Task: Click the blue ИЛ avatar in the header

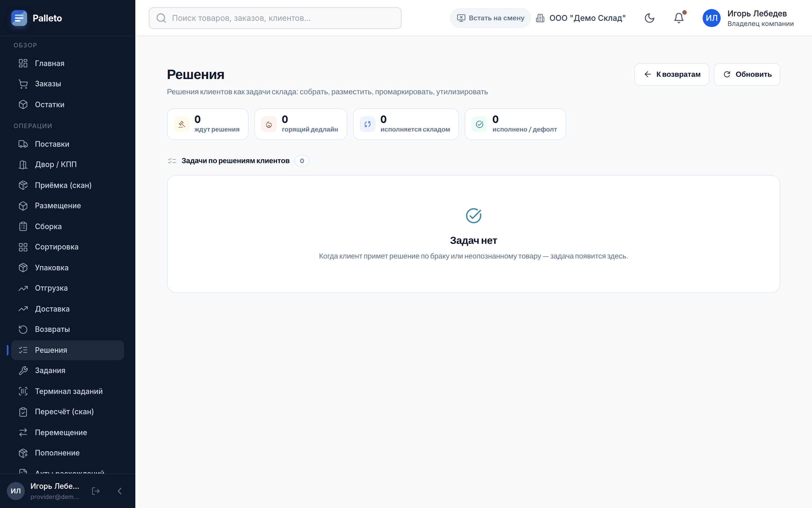Action: coord(712,18)
